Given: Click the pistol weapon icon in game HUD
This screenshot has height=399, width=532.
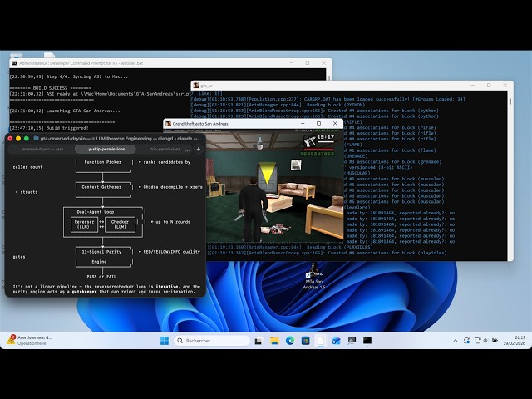Looking at the screenshot, I should (309, 141).
